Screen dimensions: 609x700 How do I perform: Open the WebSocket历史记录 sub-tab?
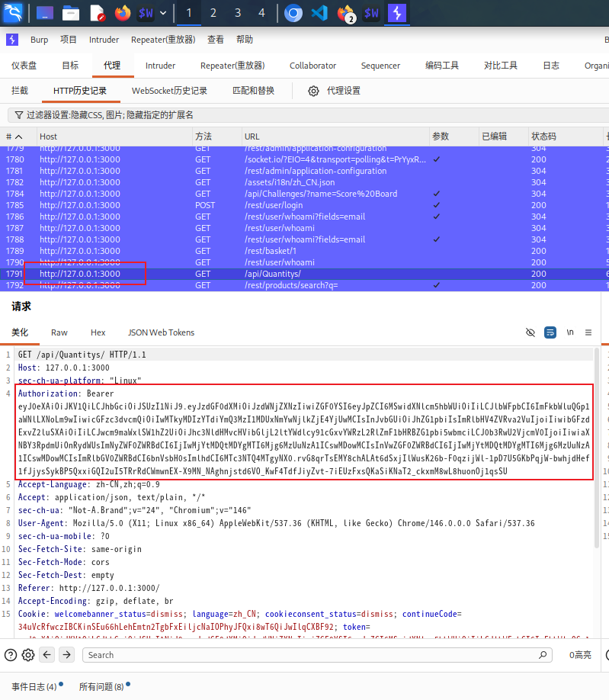click(169, 91)
